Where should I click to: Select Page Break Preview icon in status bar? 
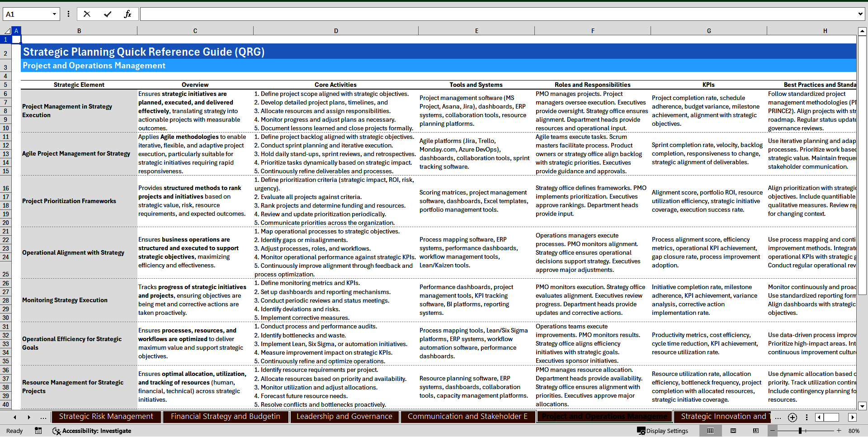pyautogui.click(x=756, y=431)
